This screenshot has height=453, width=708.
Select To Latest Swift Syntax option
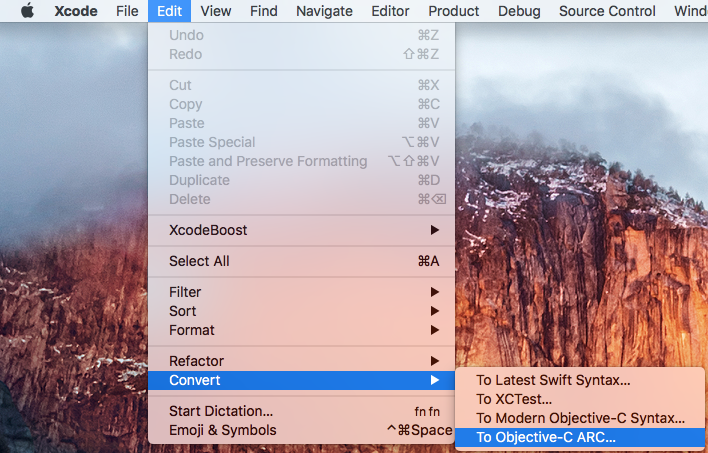pos(553,380)
